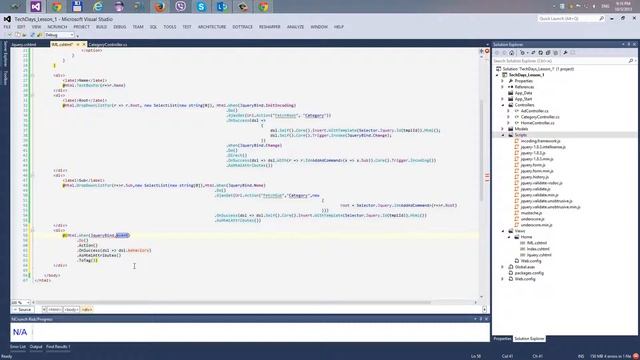Screen dimensions: 640x360
Task: Open the Error List tab
Action: coord(18,347)
